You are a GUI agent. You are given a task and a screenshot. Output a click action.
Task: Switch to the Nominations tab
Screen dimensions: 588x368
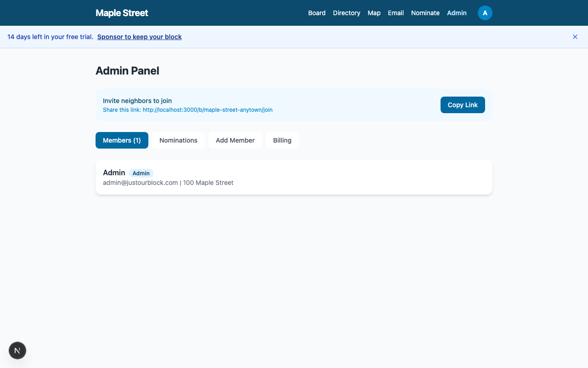point(178,140)
